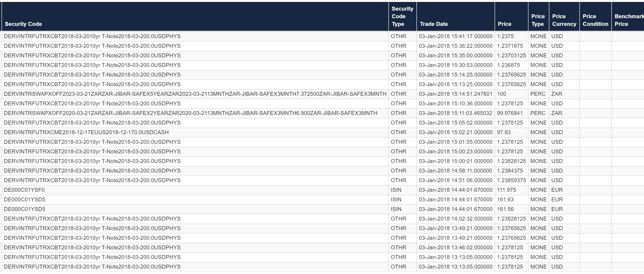
Task: Click DE000C01YSD5 in the 161.63 row
Action: [x=25, y=200]
